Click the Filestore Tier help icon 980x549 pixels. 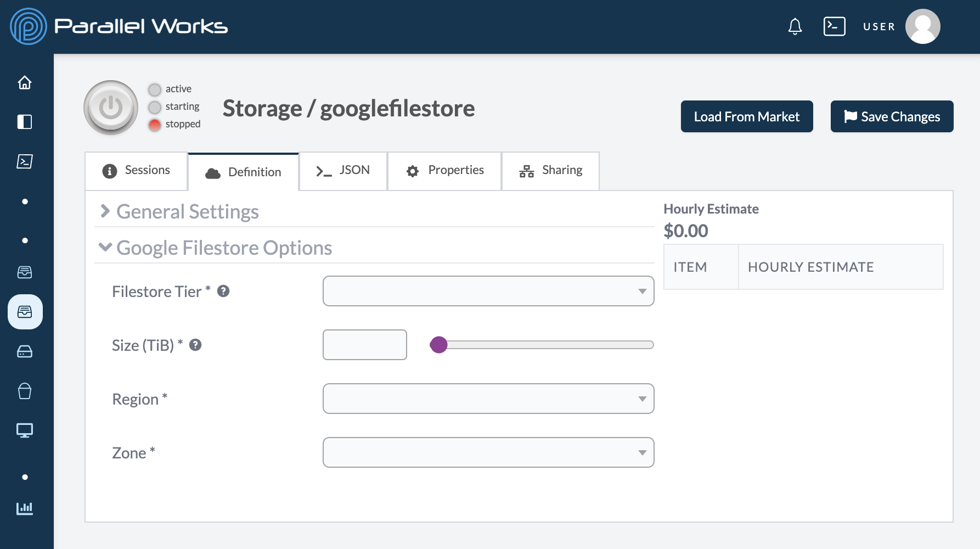tap(223, 291)
